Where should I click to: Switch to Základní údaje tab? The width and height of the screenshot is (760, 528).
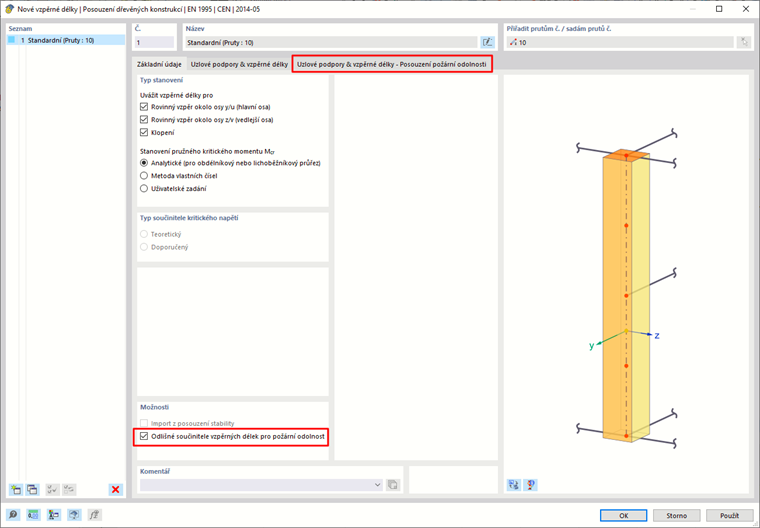click(159, 64)
